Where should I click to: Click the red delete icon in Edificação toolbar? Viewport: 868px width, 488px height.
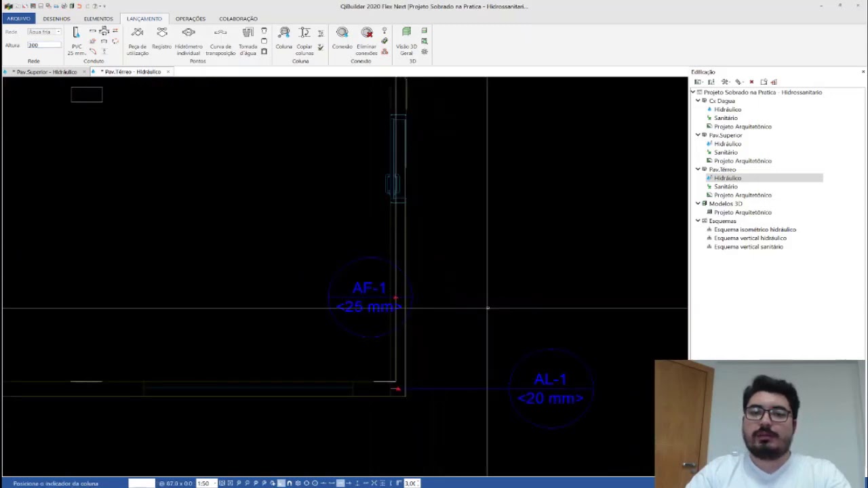tap(751, 82)
